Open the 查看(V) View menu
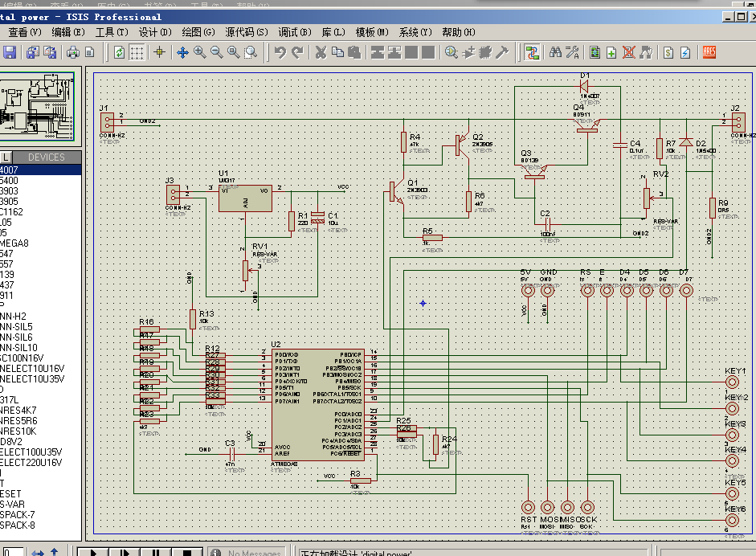756x556 pixels. pos(25,32)
